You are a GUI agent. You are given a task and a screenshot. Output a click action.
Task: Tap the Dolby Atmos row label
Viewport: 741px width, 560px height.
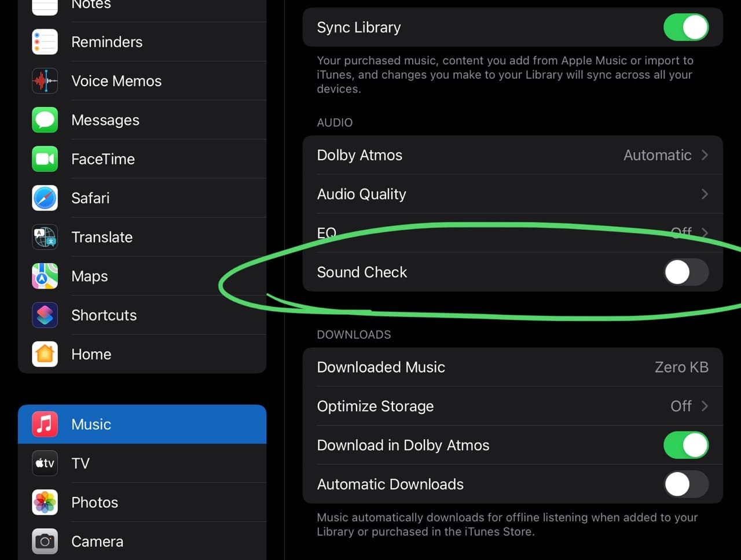click(360, 155)
